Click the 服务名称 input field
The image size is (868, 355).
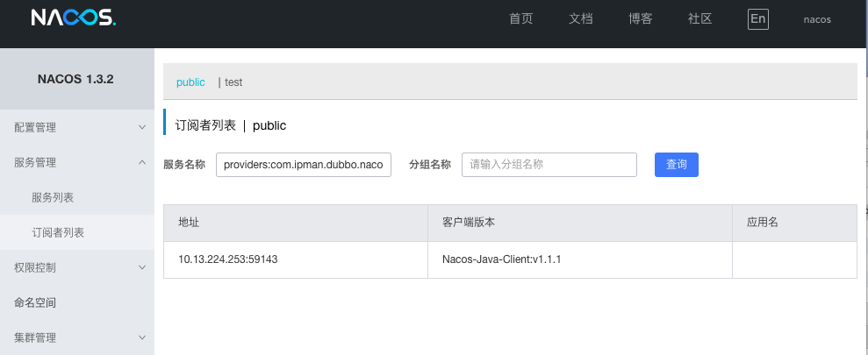[x=303, y=165]
